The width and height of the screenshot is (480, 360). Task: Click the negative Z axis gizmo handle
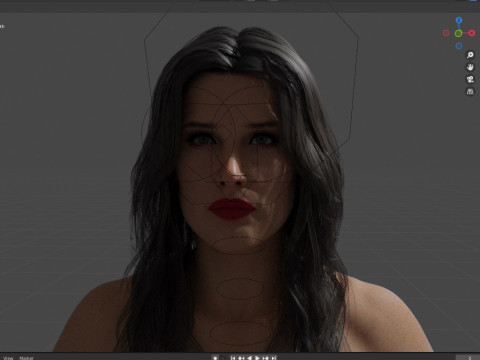459,46
